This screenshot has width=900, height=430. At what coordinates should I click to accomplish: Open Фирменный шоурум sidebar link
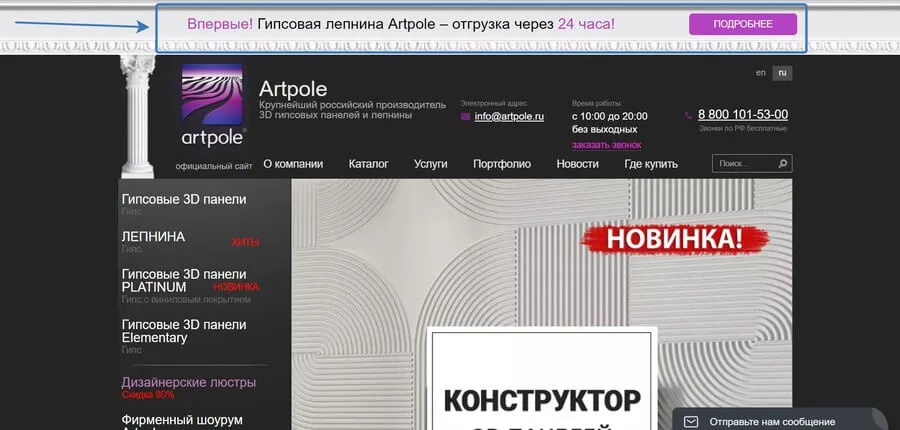click(182, 420)
